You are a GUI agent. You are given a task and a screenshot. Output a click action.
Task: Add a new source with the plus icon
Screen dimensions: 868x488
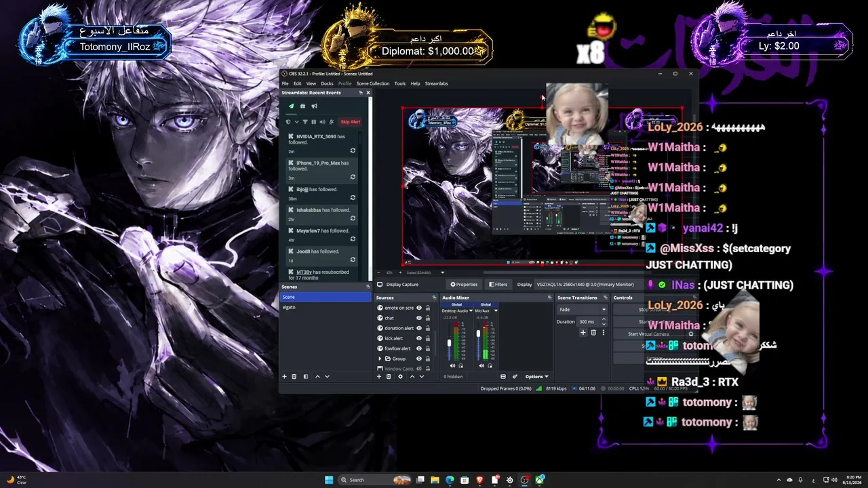pyautogui.click(x=379, y=376)
